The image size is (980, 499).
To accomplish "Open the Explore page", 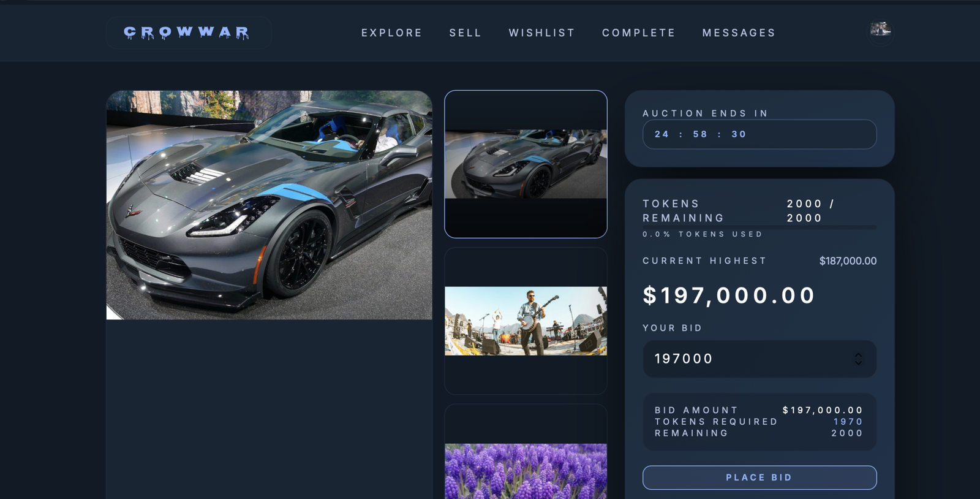I will tap(391, 33).
